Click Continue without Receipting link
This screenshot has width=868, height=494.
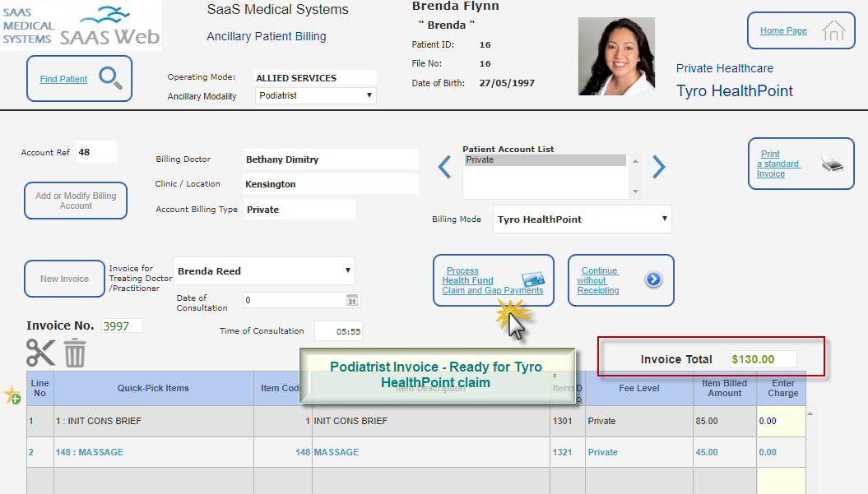click(598, 280)
